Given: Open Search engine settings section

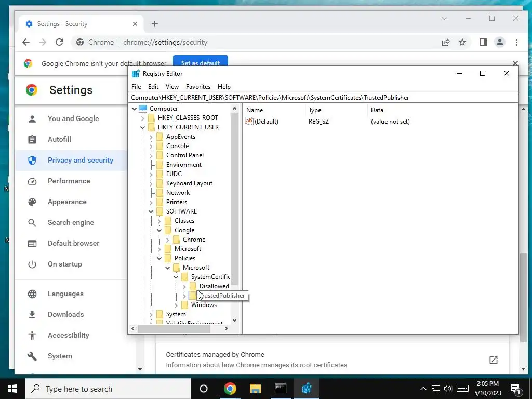Looking at the screenshot, I should tap(71, 222).
